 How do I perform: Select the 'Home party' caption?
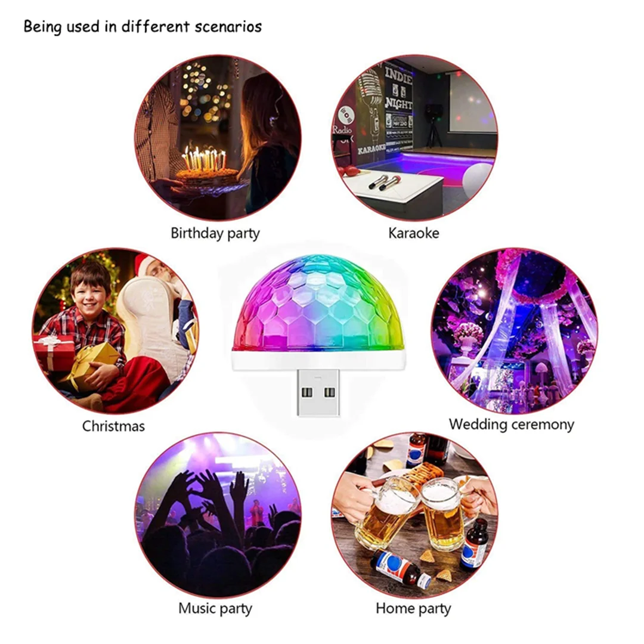413,609
